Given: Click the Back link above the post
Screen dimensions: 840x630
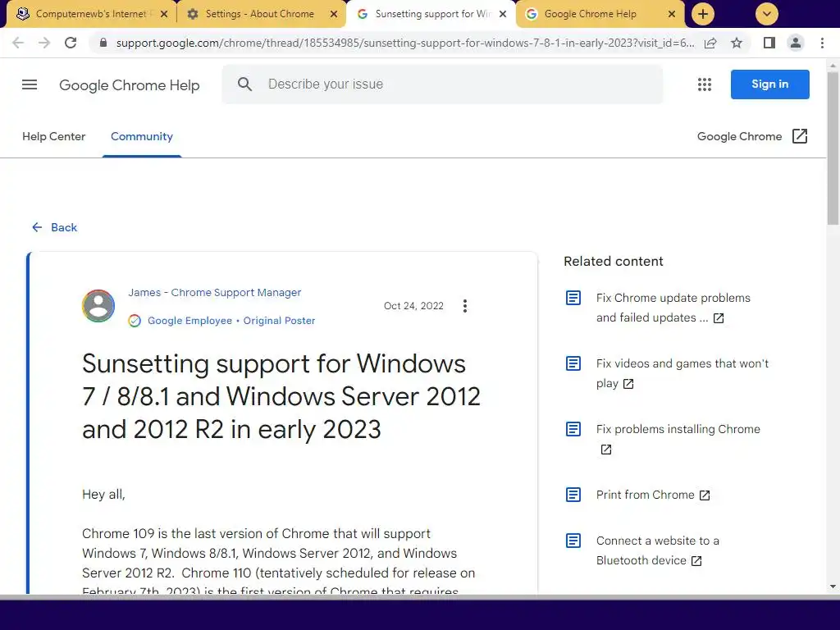Looking at the screenshot, I should click(x=54, y=227).
